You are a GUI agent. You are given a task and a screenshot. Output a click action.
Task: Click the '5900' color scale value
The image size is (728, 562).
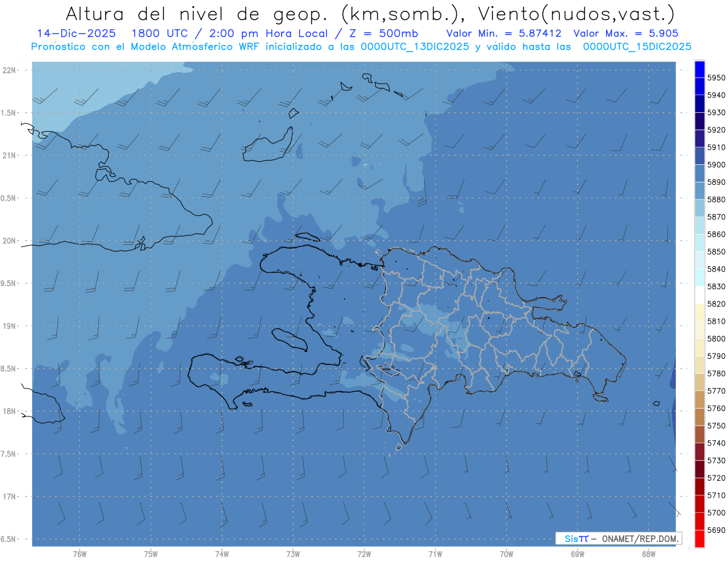point(716,165)
